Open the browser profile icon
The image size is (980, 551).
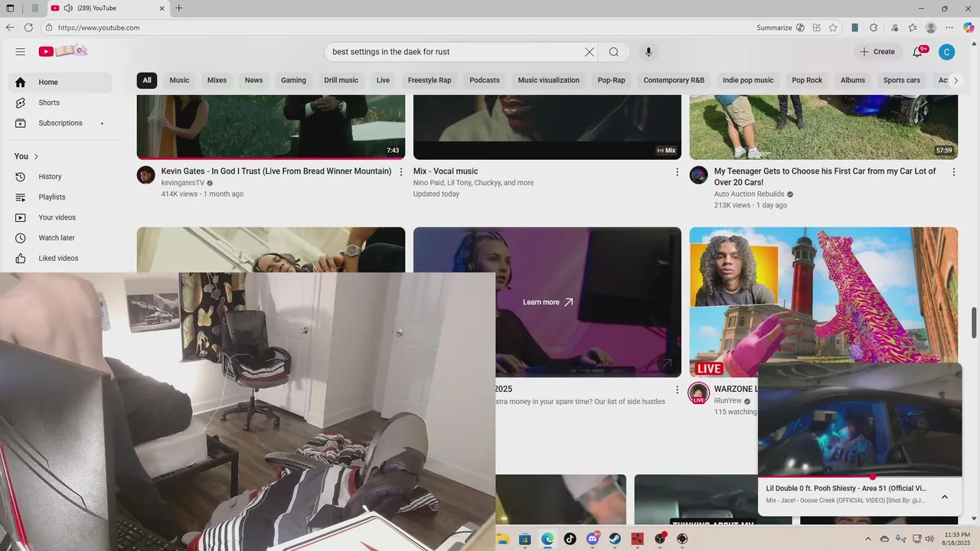tap(931, 28)
